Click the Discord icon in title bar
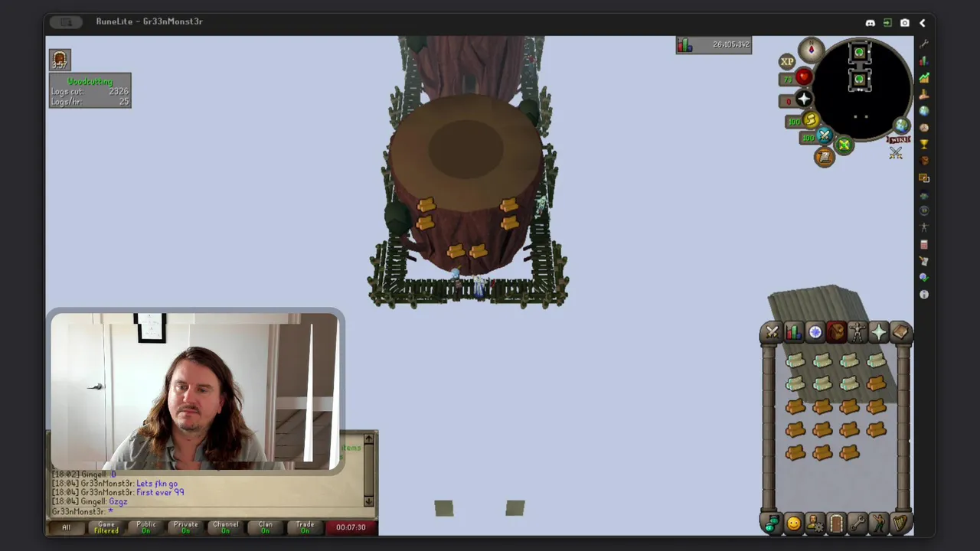 (x=871, y=23)
